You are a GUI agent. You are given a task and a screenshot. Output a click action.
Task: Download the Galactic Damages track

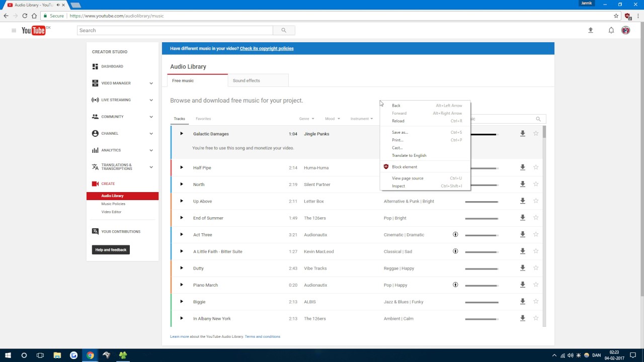(x=523, y=133)
